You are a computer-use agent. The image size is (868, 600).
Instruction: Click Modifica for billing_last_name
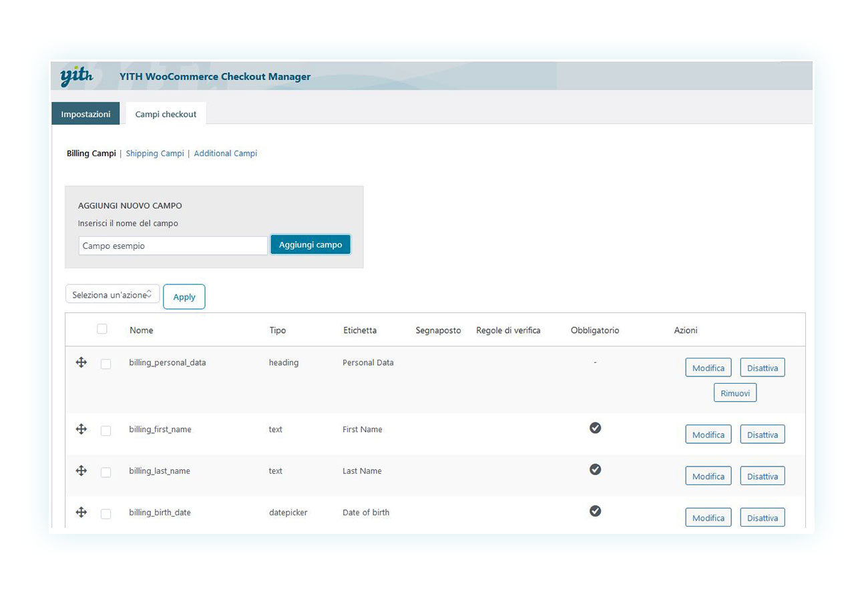coord(708,476)
